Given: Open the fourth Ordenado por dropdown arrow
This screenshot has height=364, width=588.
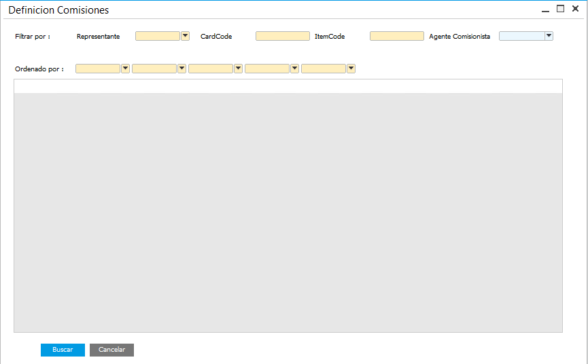Looking at the screenshot, I should 295,69.
